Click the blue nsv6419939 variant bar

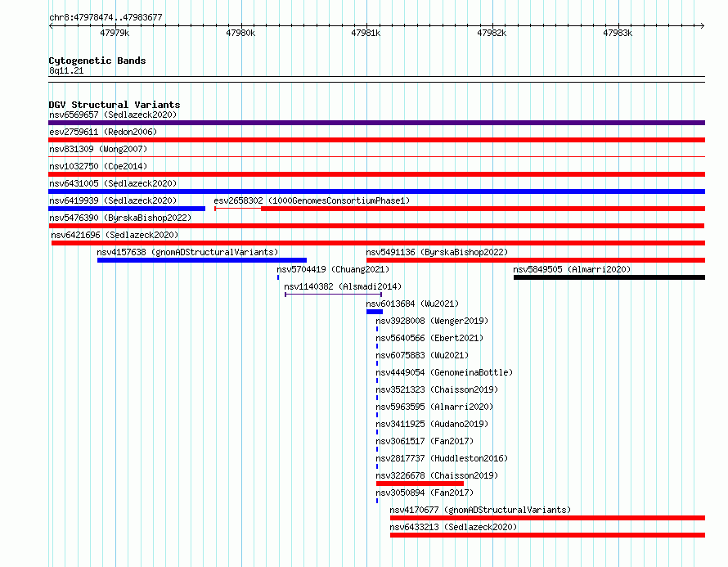pos(127,209)
